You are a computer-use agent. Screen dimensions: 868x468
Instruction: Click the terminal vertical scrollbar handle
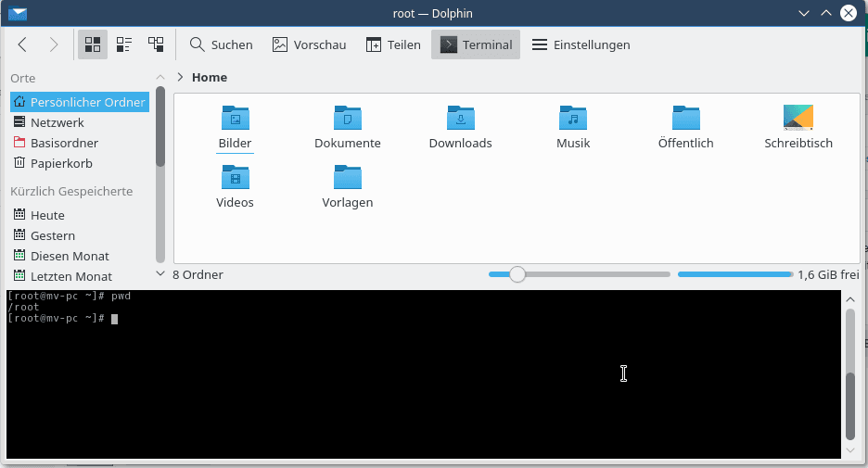[850, 406]
